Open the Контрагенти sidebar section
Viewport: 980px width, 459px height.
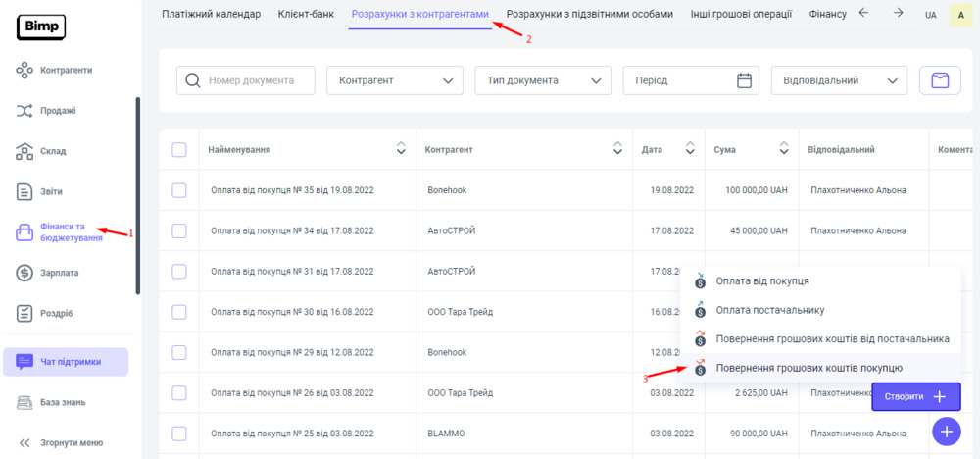66,71
